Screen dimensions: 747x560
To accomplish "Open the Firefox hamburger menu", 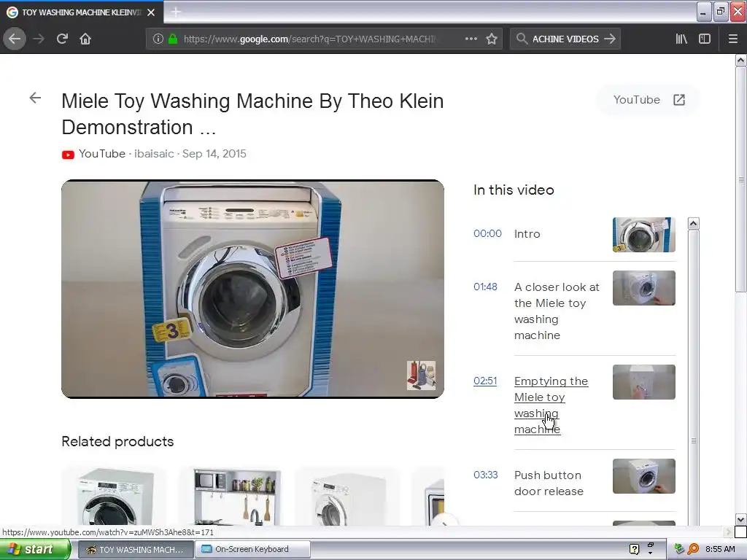I will (732, 39).
